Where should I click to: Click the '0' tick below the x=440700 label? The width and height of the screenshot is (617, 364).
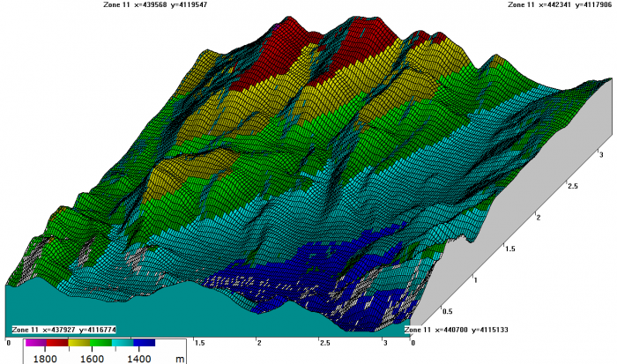[x=413, y=343]
